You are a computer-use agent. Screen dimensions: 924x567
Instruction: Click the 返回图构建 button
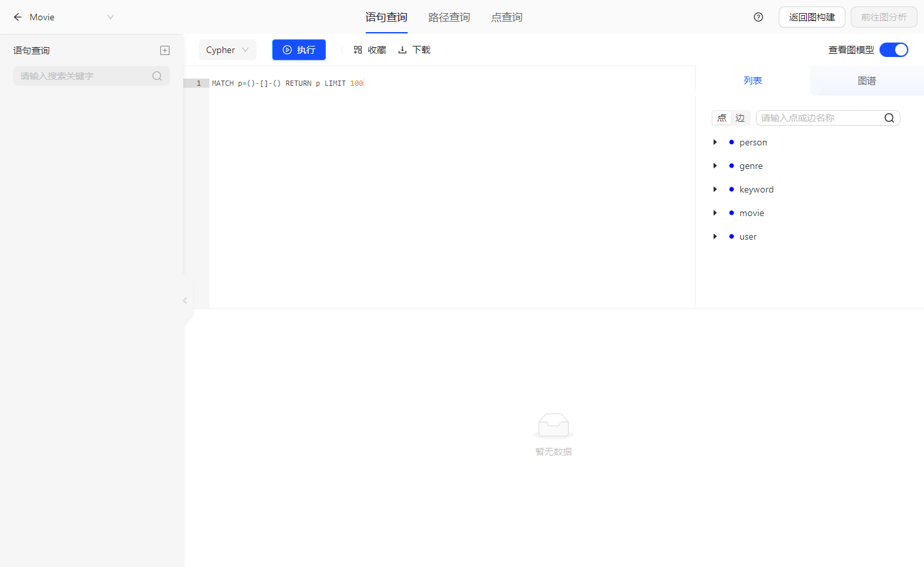point(811,17)
